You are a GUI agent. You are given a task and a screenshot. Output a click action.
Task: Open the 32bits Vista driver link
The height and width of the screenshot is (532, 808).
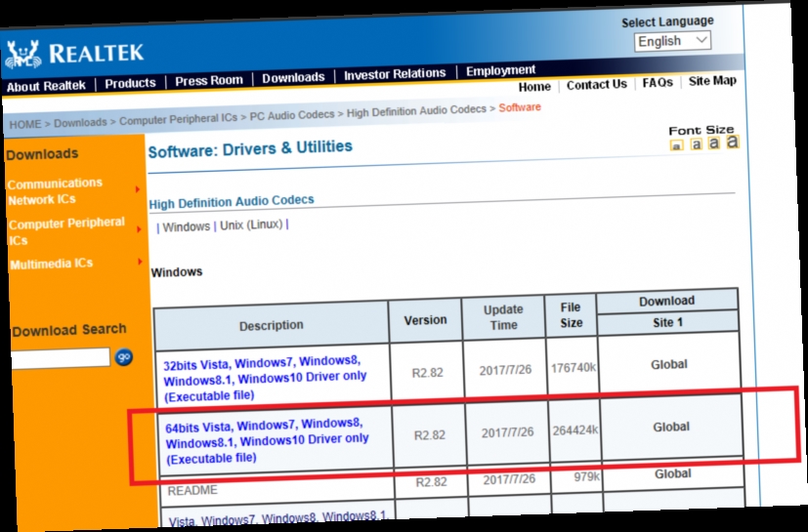pos(265,379)
